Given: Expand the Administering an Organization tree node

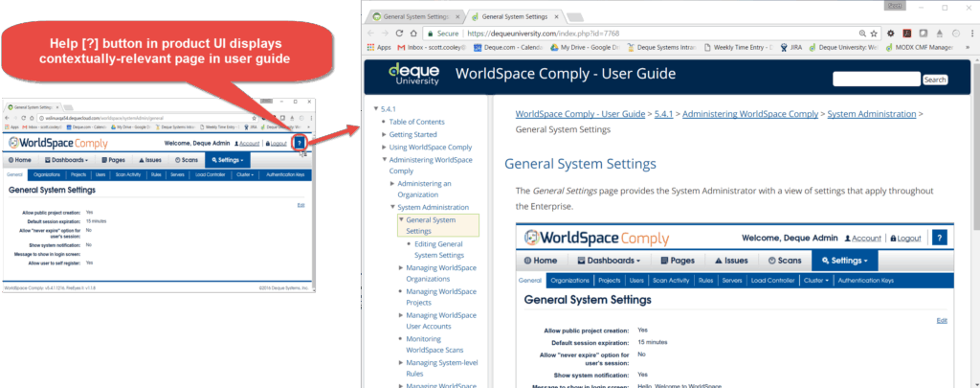Looking at the screenshot, I should pos(392,183).
